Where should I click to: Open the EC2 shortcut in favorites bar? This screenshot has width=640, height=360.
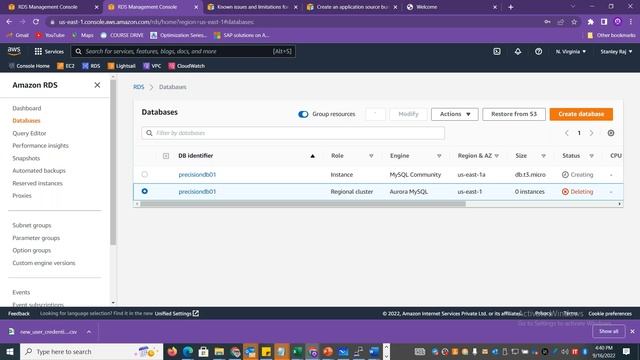(x=66, y=66)
